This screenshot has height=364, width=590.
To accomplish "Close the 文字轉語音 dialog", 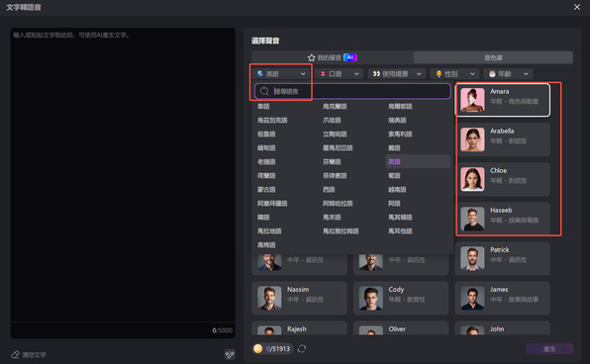I will coord(576,7).
